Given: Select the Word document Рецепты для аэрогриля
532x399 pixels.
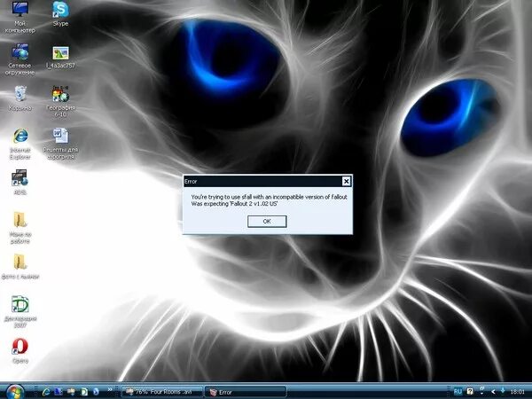Looking at the screenshot, I should point(60,144).
